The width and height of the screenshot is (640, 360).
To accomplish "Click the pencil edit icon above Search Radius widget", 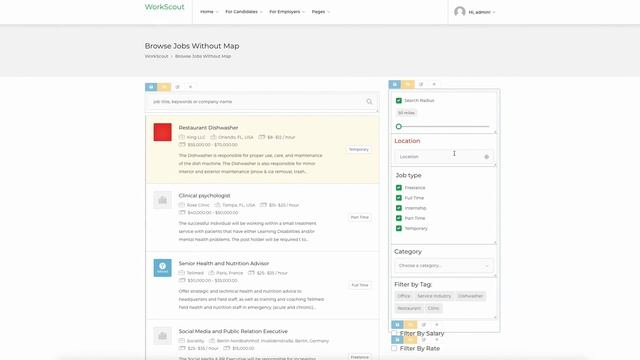I will coord(421,84).
